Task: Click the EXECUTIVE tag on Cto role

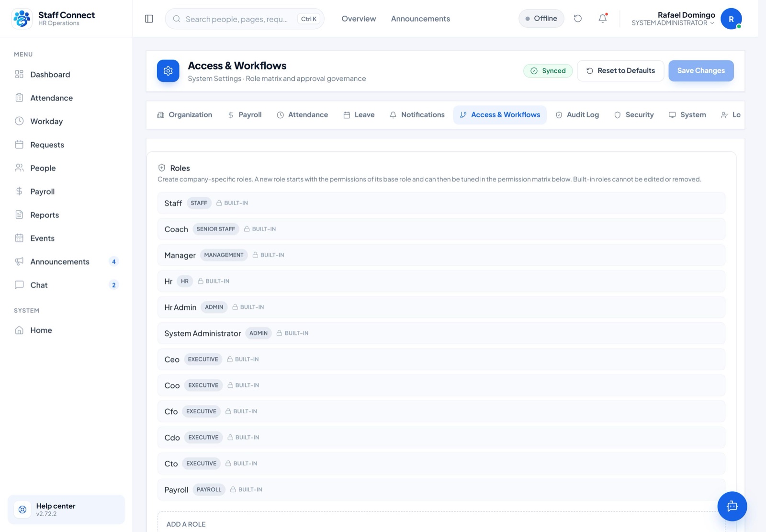Action: (201, 464)
